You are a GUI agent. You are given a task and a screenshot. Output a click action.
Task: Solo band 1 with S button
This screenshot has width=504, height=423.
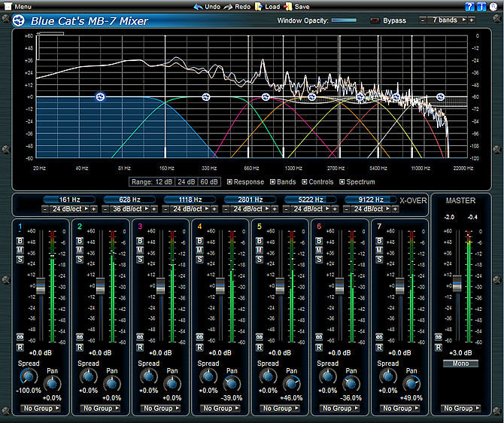[20, 259]
